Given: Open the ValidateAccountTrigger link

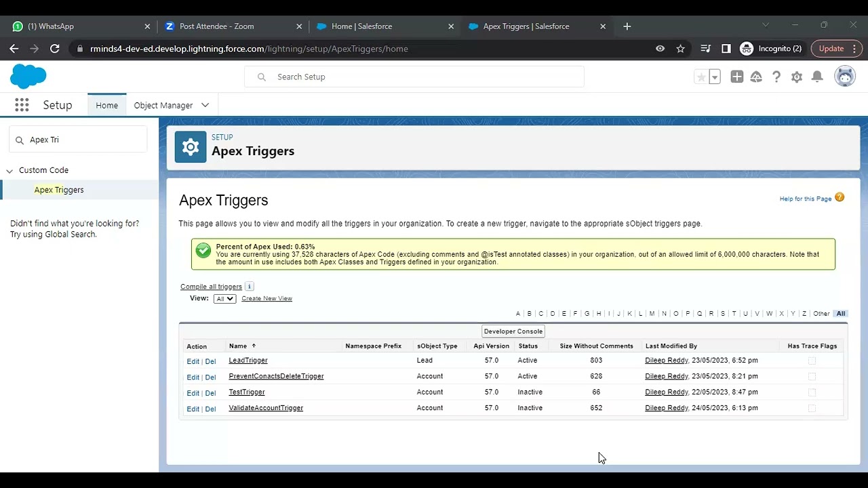Looking at the screenshot, I should click(x=266, y=408).
